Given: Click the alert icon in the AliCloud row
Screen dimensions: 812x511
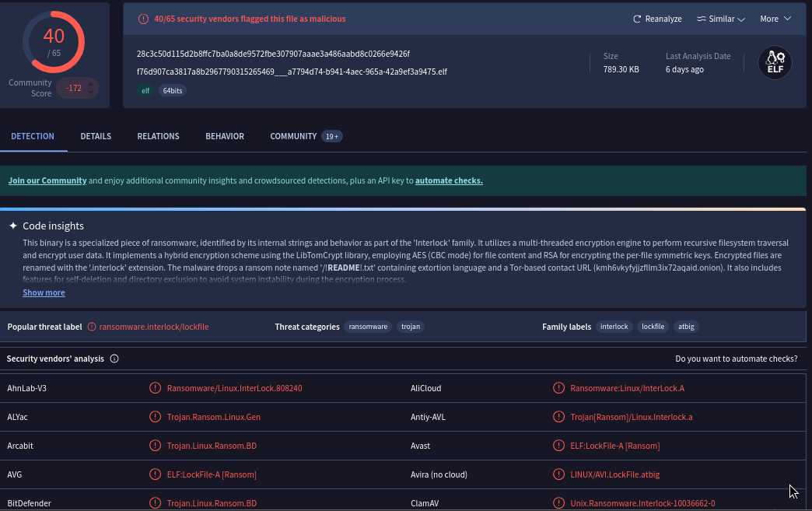Looking at the screenshot, I should coord(558,388).
